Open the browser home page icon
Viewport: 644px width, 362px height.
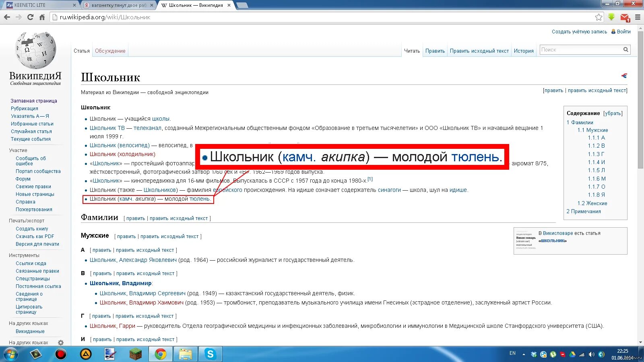point(42,17)
